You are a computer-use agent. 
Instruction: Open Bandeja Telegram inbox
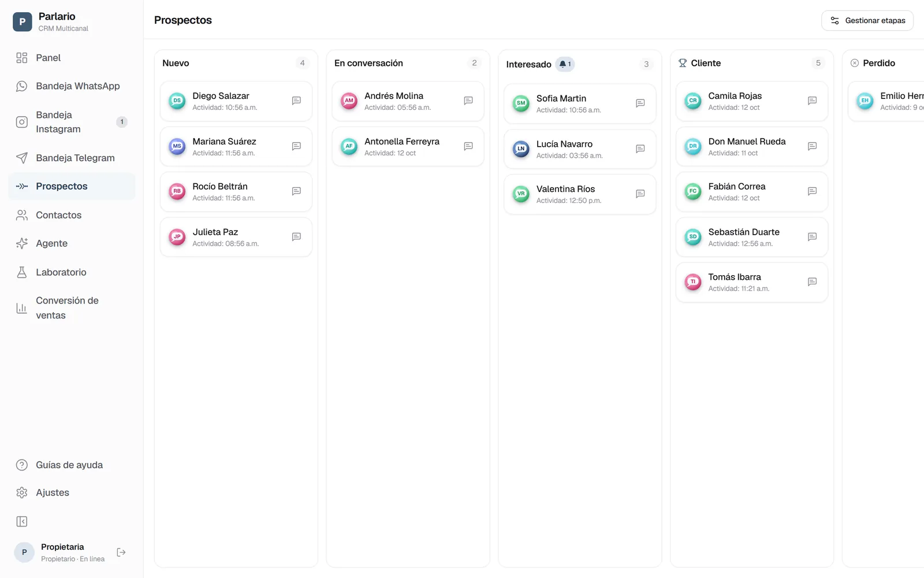click(x=72, y=158)
